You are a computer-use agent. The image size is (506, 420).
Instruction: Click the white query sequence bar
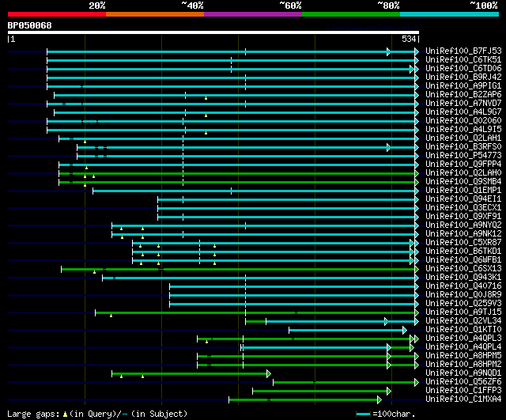[x=213, y=32]
